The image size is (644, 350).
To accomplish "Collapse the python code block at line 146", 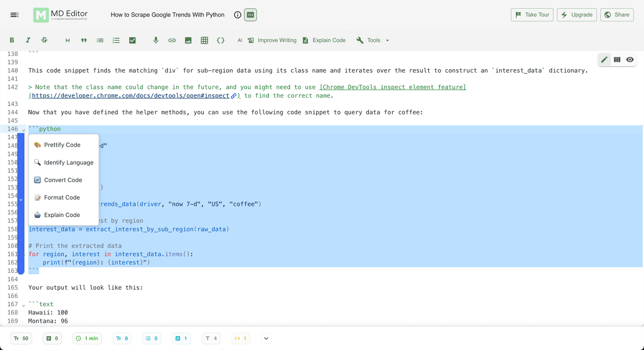I will coord(23,129).
